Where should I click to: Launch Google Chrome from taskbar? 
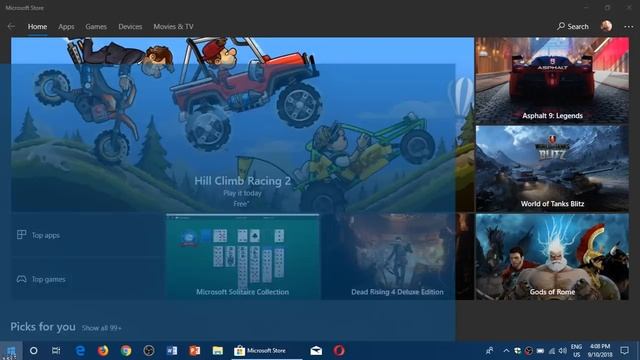click(x=126, y=351)
